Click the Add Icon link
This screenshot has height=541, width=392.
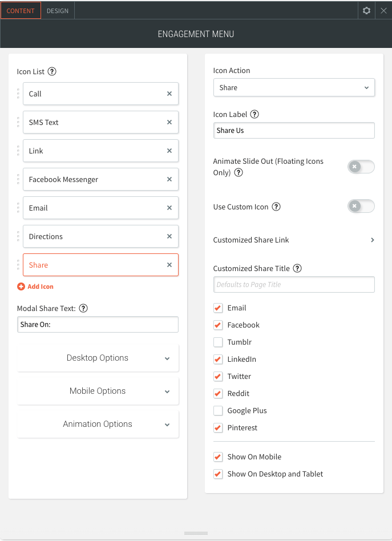tap(35, 286)
